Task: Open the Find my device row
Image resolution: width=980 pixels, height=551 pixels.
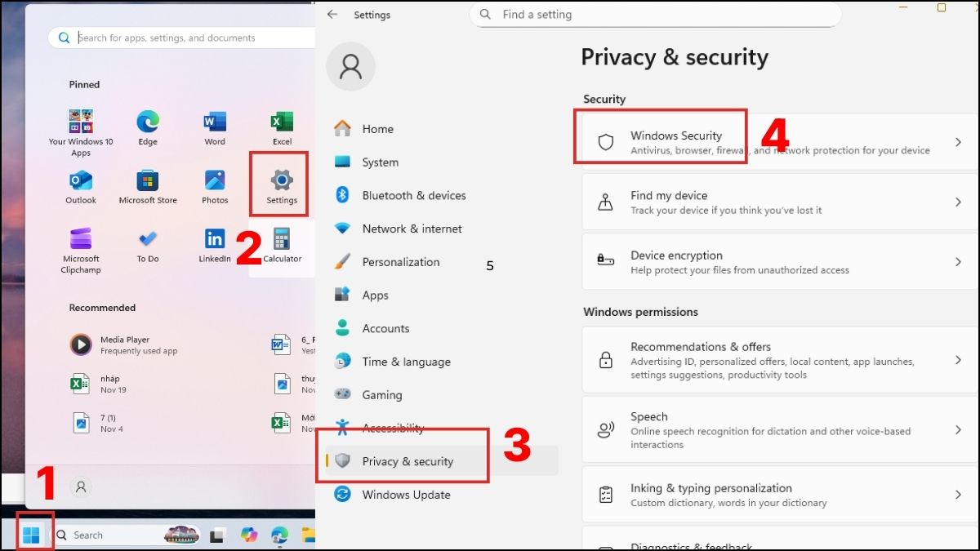Action: (x=781, y=202)
